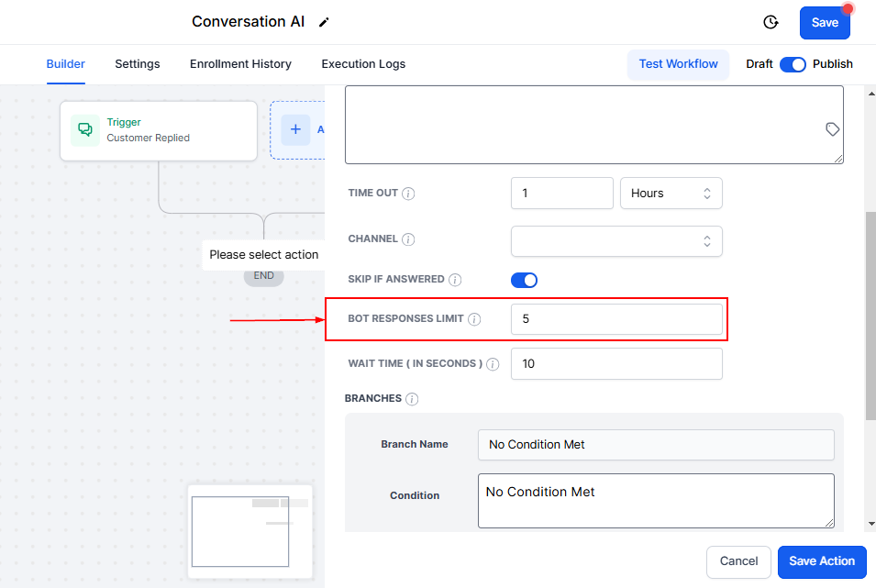
Task: Click the Save Action button
Action: pos(822,561)
